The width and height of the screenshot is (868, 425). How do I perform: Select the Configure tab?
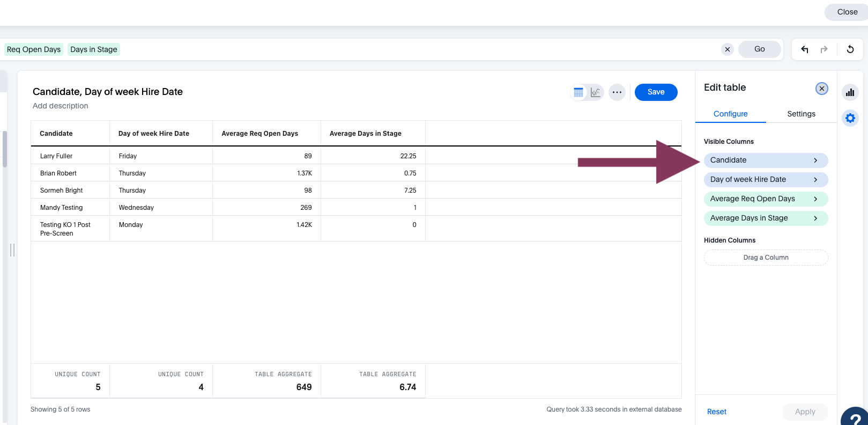click(x=731, y=114)
